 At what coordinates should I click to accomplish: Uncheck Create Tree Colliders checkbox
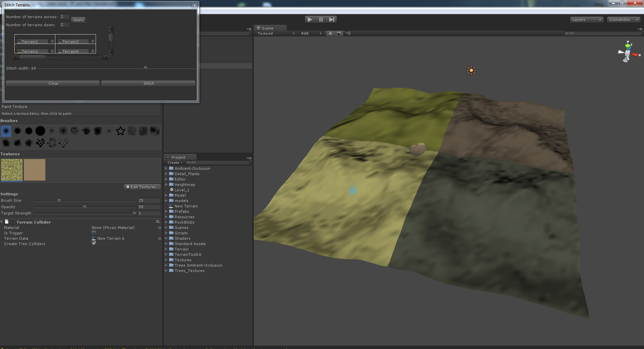coord(94,243)
